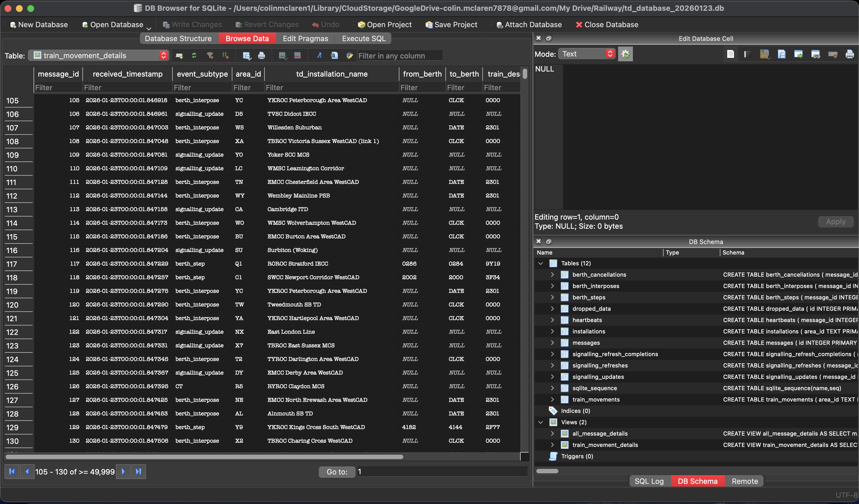Print the cell editor contents
859x504 pixels.
[850, 54]
